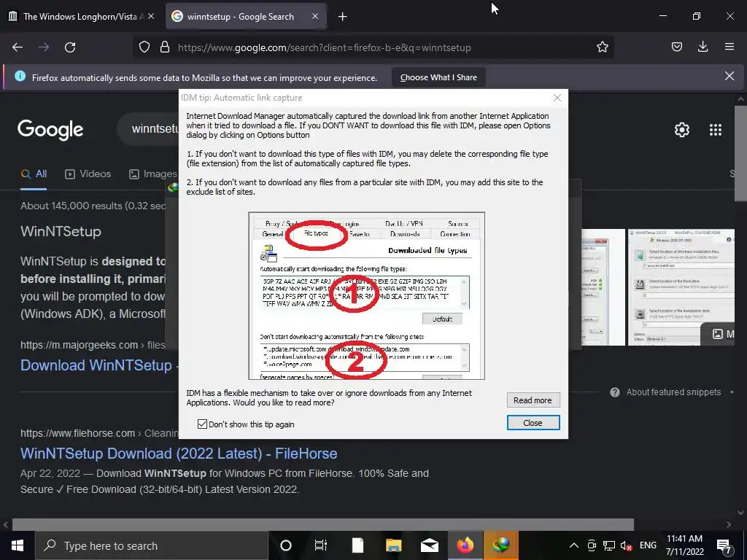Open the Windows Start menu

click(x=18, y=545)
